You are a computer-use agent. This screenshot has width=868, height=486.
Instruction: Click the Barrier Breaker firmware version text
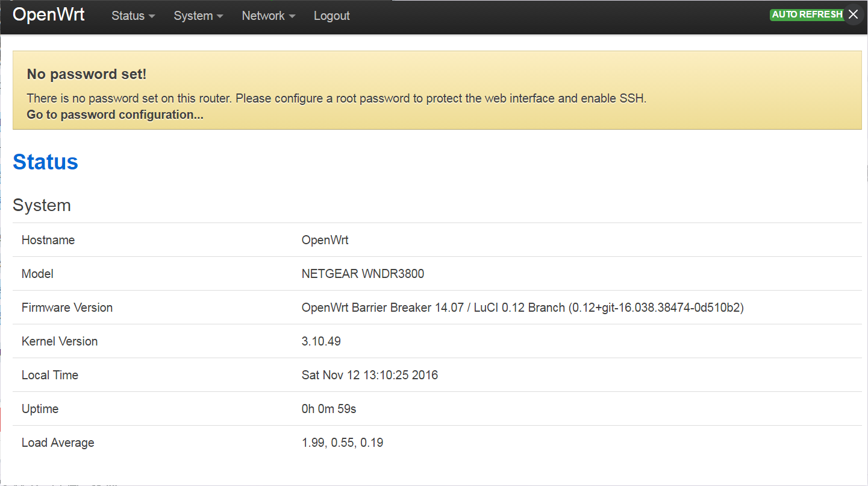click(x=522, y=308)
